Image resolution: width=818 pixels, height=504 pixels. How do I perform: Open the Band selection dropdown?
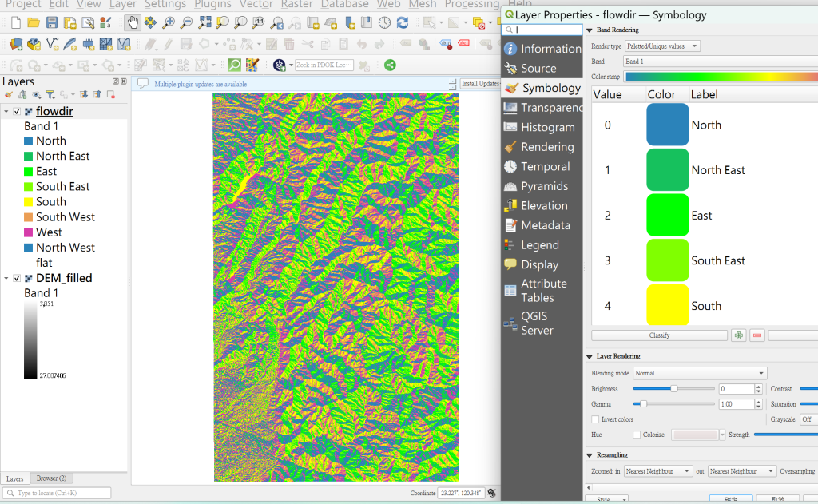coord(721,62)
